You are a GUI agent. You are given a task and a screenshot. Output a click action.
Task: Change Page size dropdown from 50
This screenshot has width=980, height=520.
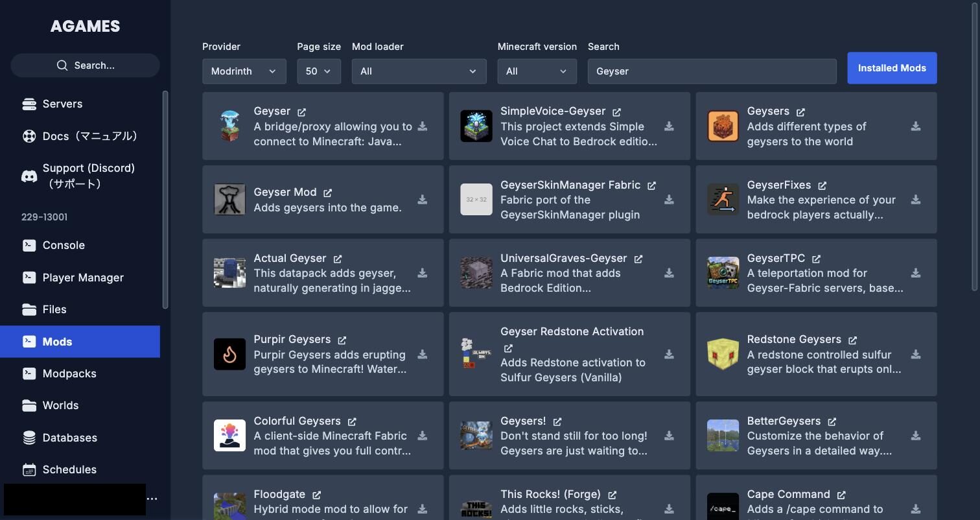(319, 71)
